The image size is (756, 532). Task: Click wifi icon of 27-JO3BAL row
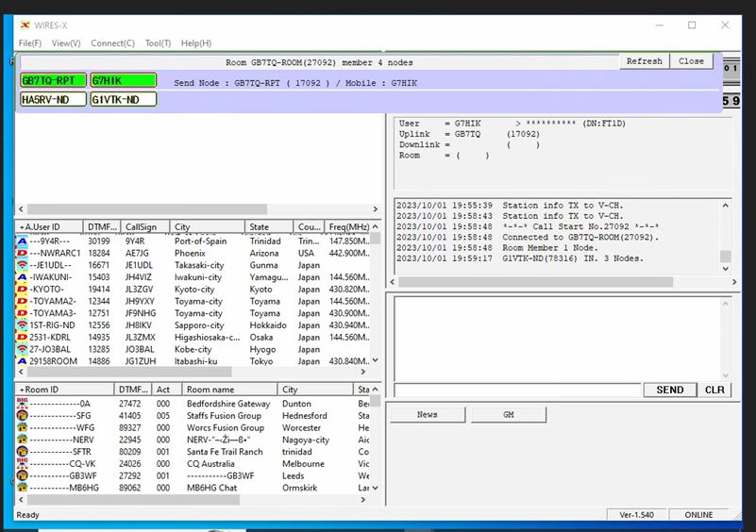click(x=22, y=349)
